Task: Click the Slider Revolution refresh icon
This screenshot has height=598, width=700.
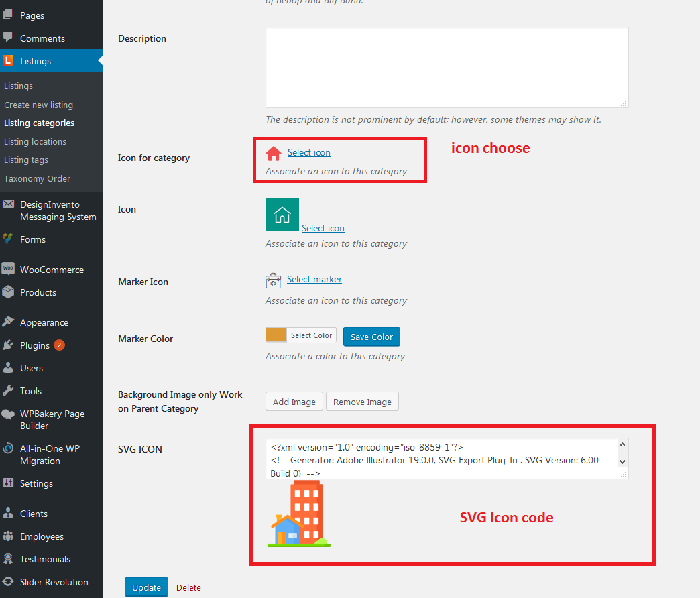Action: (8, 581)
